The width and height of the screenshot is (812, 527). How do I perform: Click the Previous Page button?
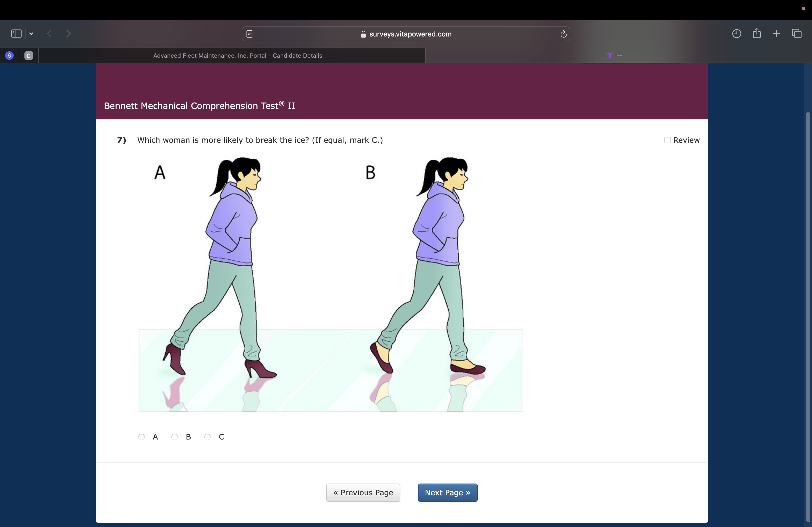click(363, 493)
